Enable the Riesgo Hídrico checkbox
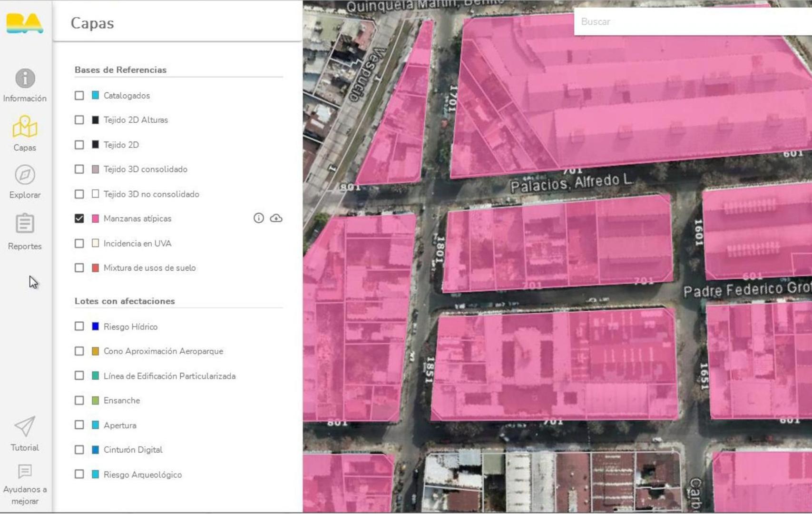 (79, 326)
